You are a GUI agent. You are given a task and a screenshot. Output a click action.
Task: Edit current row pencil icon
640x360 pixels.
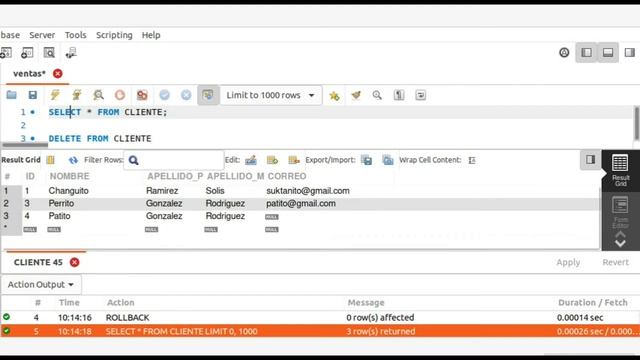(251, 160)
